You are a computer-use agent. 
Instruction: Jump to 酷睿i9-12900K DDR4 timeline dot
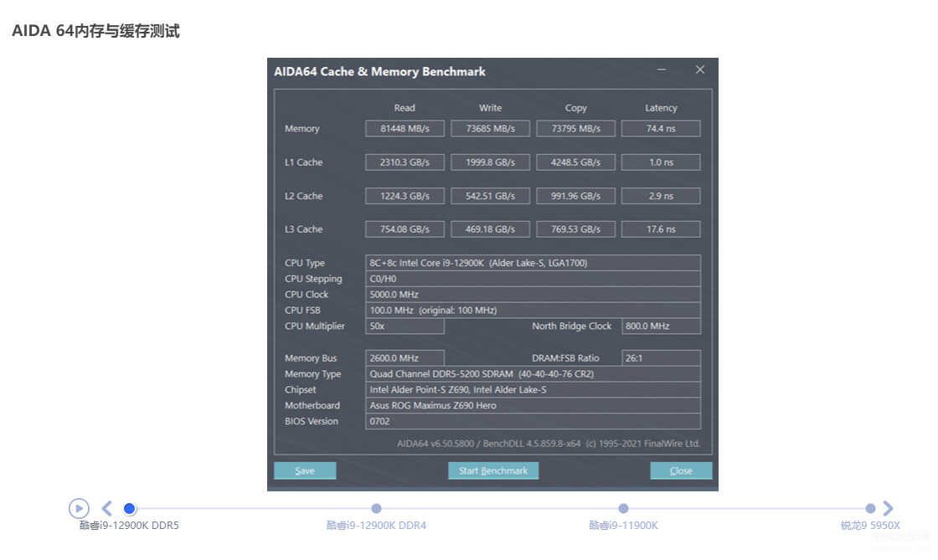click(376, 509)
